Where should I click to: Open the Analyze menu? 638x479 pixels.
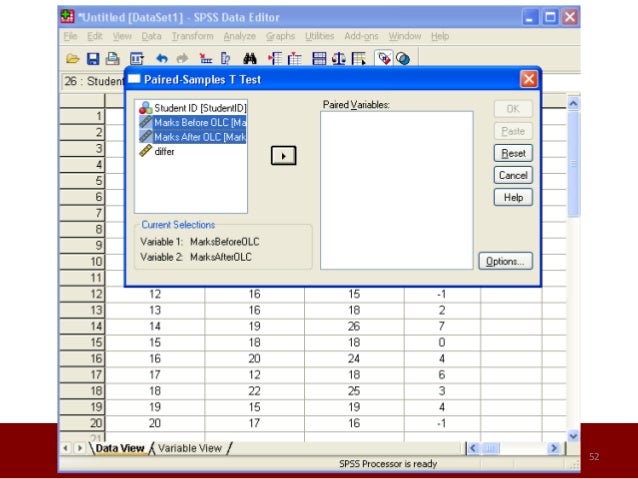(x=240, y=36)
